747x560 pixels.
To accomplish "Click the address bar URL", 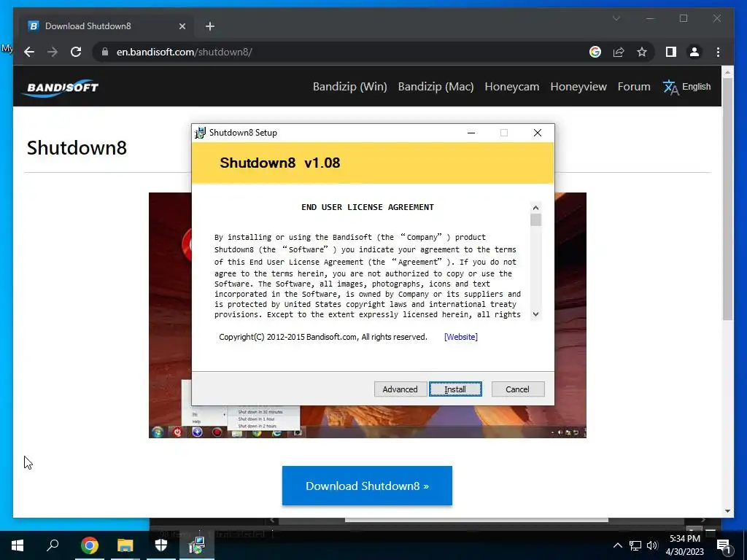I will (185, 52).
